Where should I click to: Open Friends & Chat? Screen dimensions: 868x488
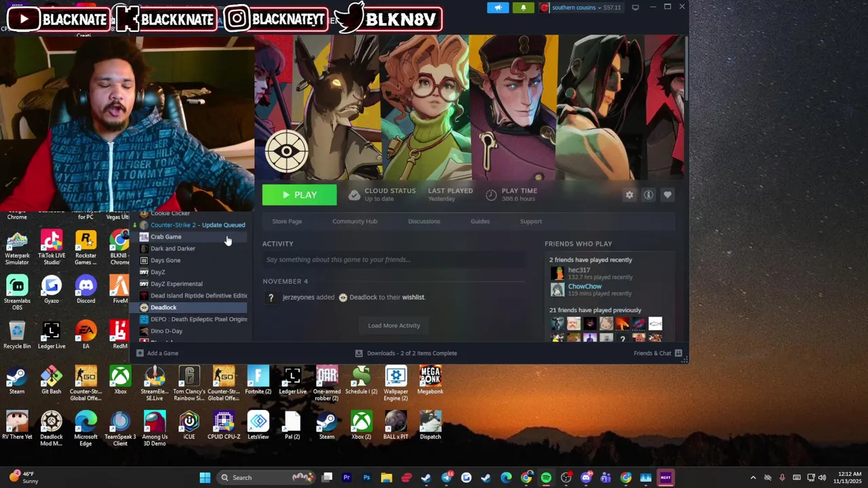pyautogui.click(x=658, y=353)
